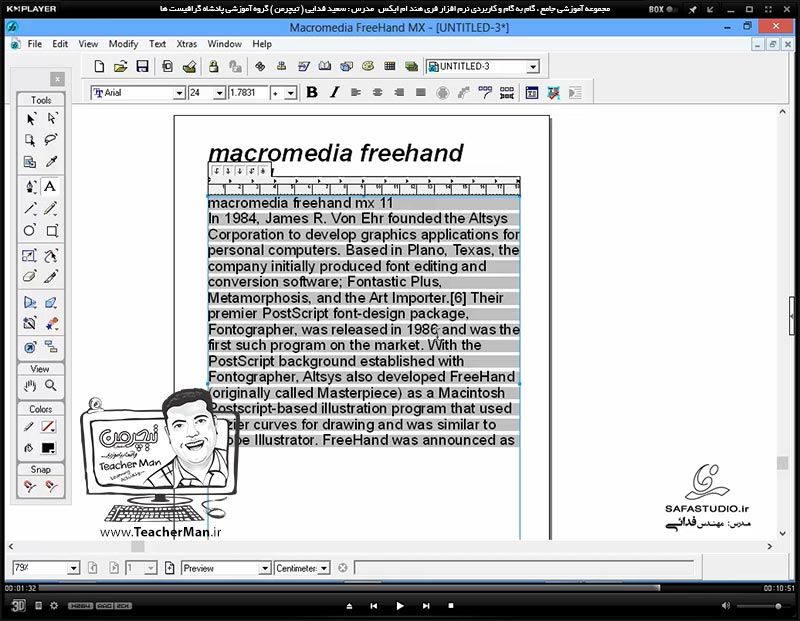Click the eject/open file button in KMPlayer
Viewport: 800px width, 621px height.
point(349,606)
